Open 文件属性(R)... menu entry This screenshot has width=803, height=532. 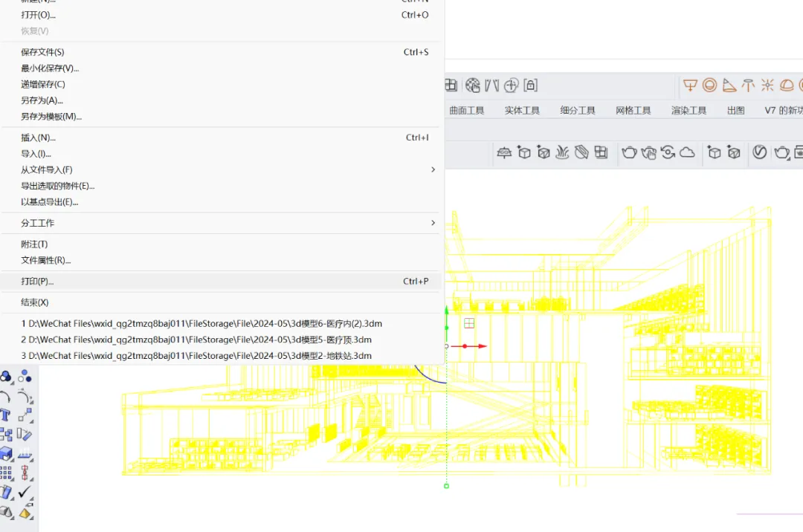220,260
